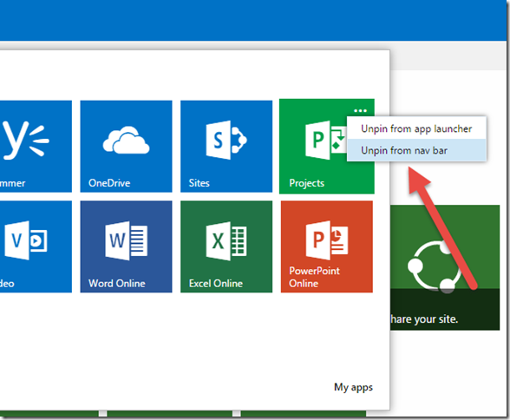The image size is (510, 420).
Task: Open the My apps link
Action: coord(353,387)
